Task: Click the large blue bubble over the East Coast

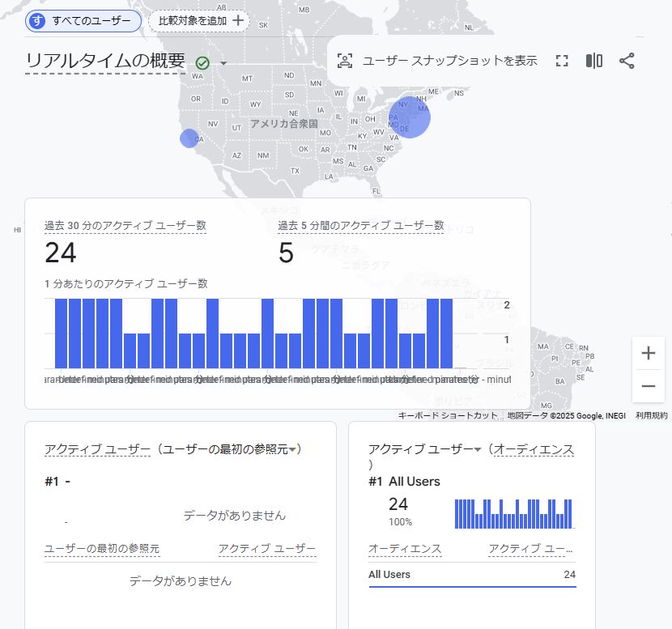Action: (x=409, y=117)
